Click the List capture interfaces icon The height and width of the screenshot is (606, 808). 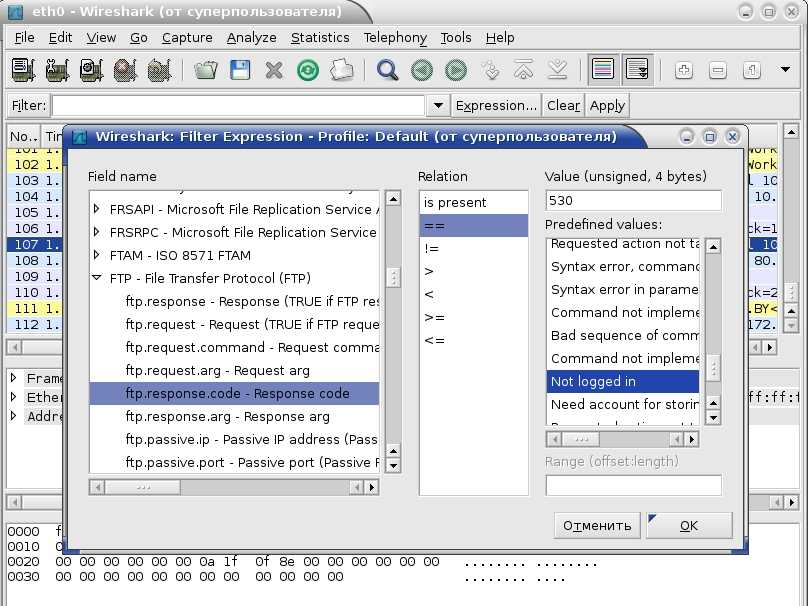tap(22, 70)
